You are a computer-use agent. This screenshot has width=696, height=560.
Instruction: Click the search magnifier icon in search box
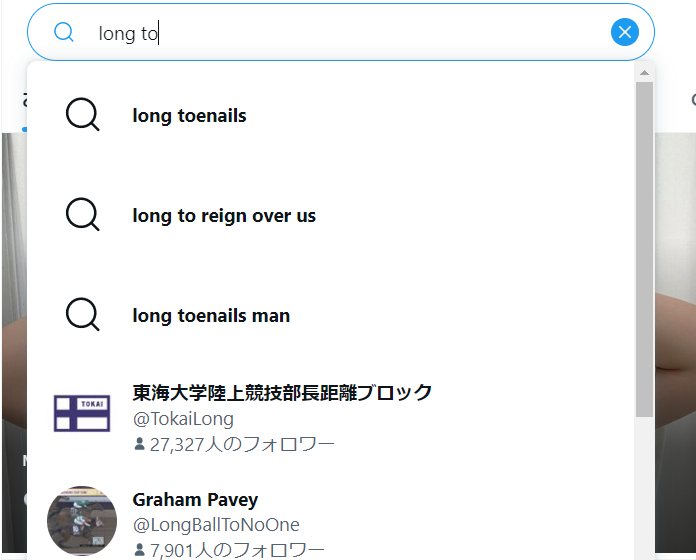[64, 32]
